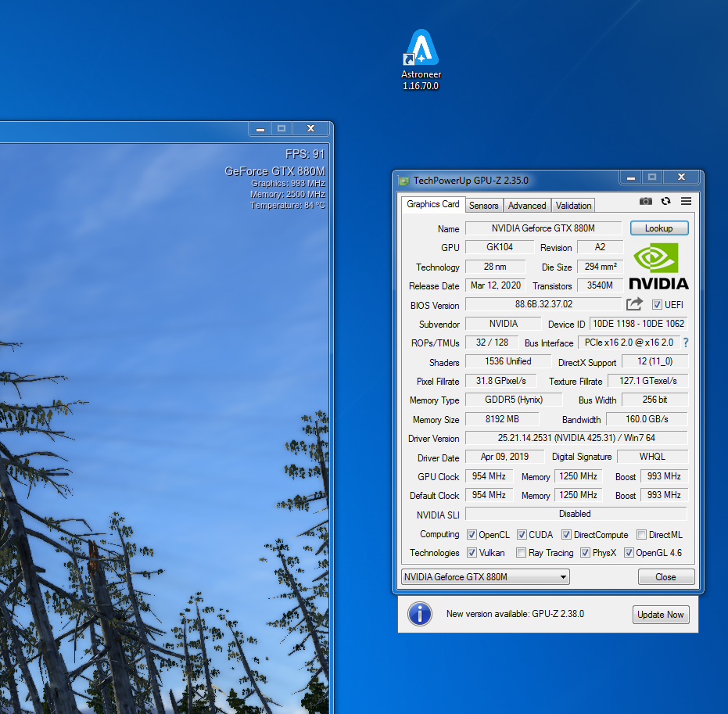Click the Close button in GPU-Z
Viewport: 728px width, 714px height.
[665, 577]
